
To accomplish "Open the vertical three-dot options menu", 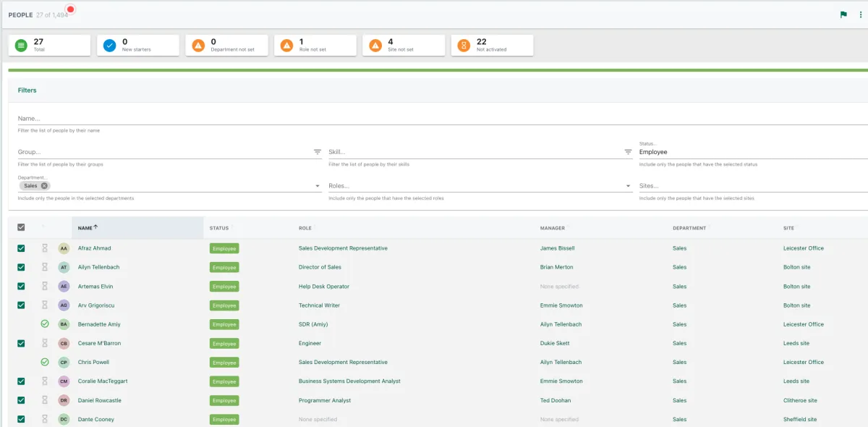I will (x=861, y=14).
